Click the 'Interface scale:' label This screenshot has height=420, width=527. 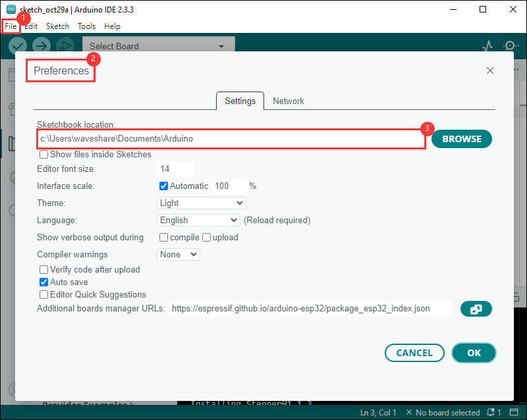tap(66, 186)
